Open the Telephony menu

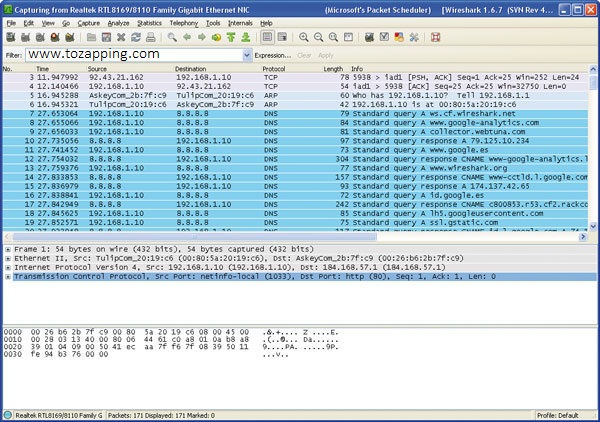(x=184, y=23)
